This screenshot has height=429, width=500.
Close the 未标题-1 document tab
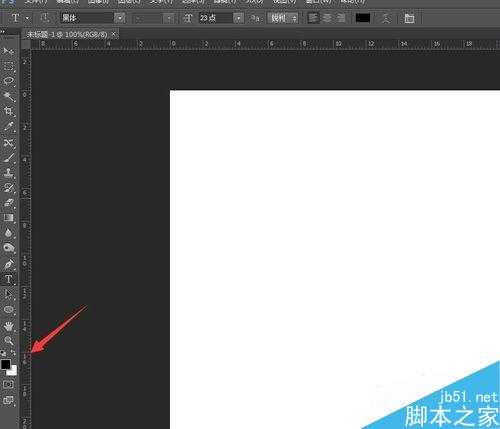point(114,34)
